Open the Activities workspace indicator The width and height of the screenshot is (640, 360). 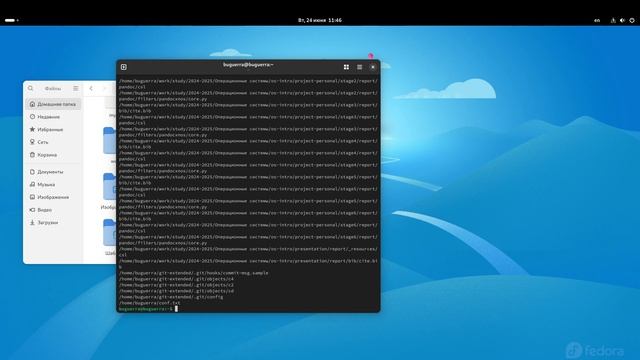coord(11,20)
